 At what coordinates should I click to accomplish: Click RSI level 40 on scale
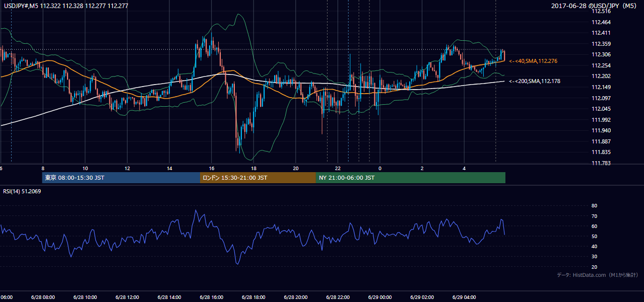tap(595, 246)
